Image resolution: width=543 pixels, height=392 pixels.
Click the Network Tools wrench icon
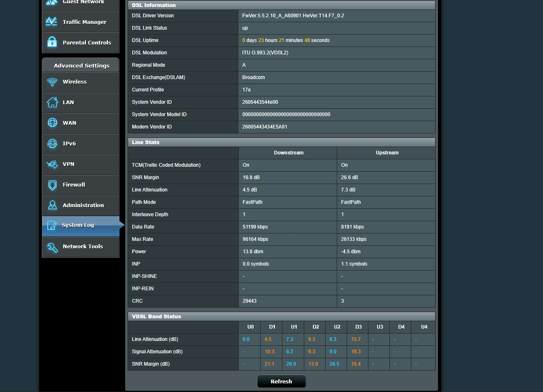tap(52, 247)
